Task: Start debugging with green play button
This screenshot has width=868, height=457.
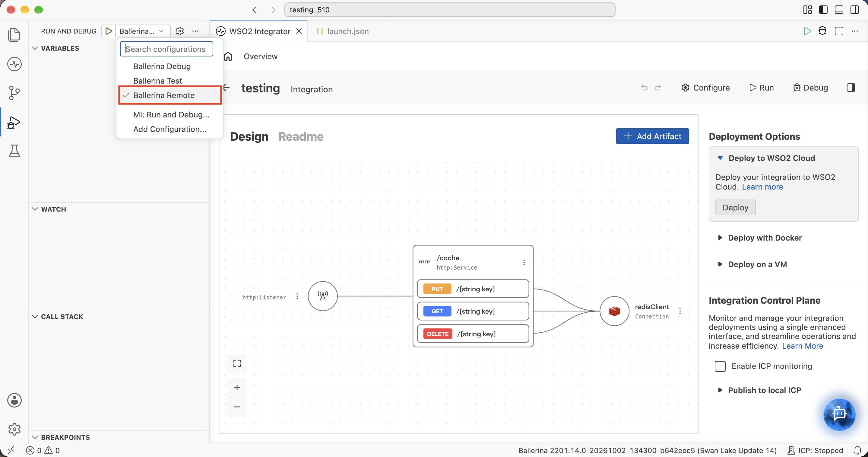Action: (109, 31)
